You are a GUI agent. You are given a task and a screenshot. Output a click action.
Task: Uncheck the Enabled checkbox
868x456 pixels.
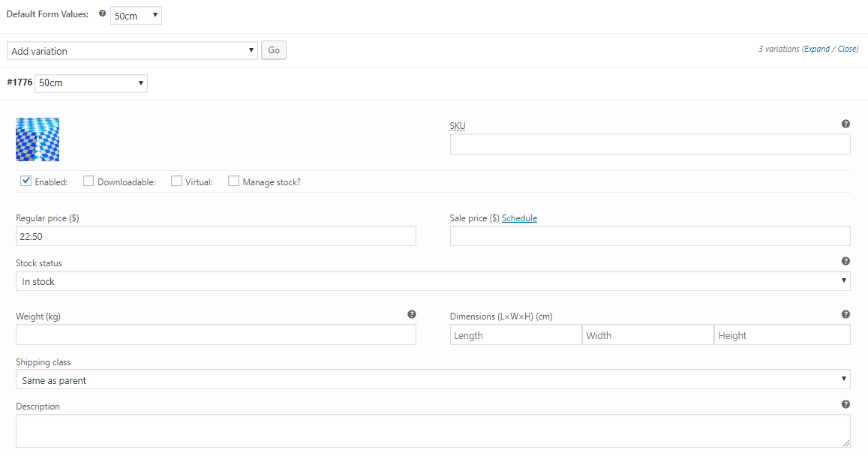pos(26,181)
